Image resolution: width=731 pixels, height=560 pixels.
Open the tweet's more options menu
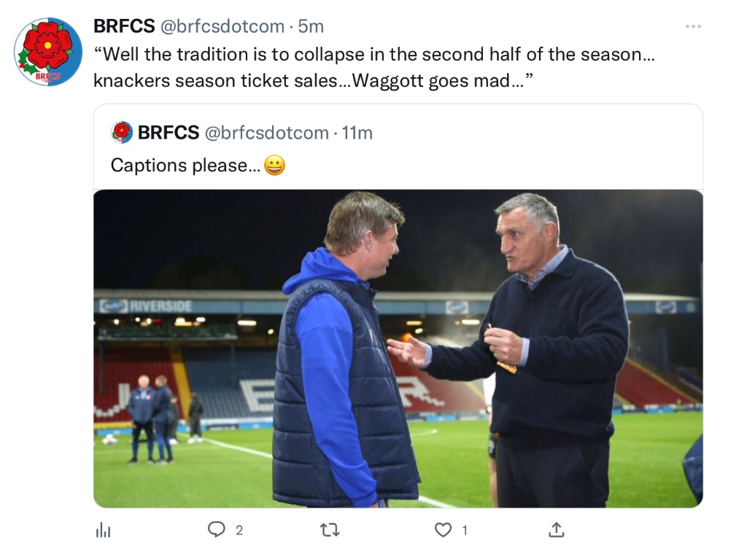point(692,26)
